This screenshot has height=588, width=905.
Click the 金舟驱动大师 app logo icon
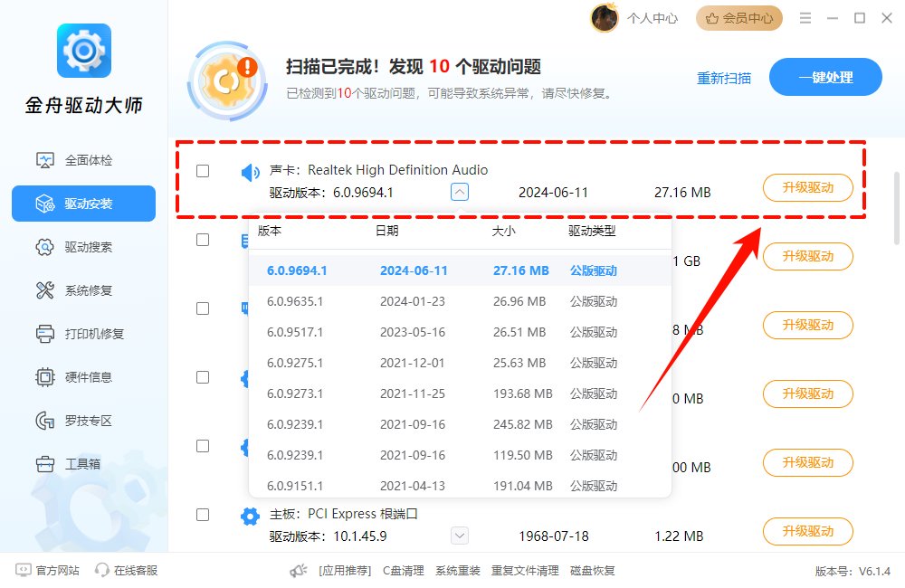pos(83,52)
